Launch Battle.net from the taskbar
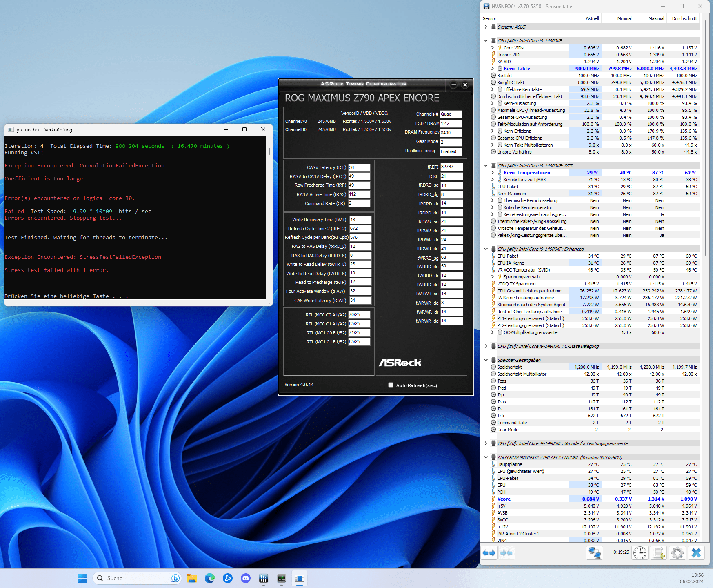The image size is (713, 588). pyautogui.click(x=228, y=578)
